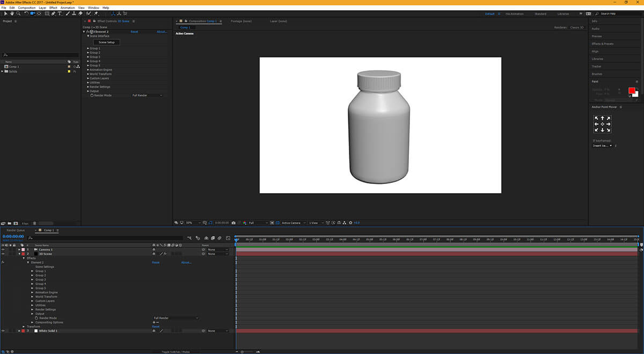Image resolution: width=644 pixels, height=354 pixels.
Task: Click the Scene Setup button
Action: pos(107,42)
